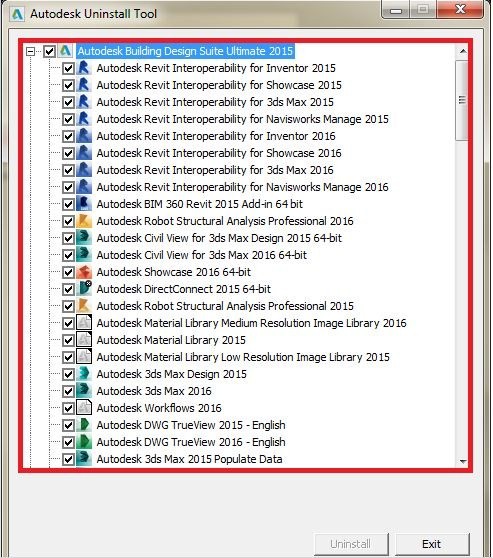Select Material Library Low Resolution Image Library 2015 text
The width and height of the screenshot is (493, 558).
[x=243, y=357]
